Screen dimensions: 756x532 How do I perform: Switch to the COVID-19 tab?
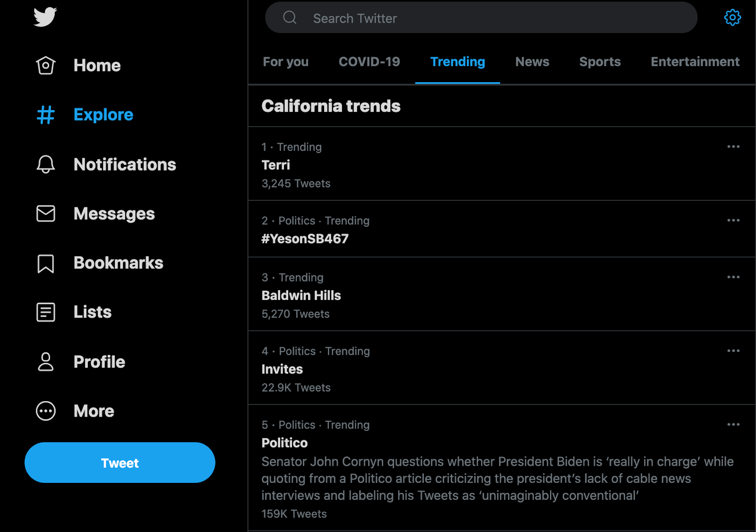(x=369, y=62)
